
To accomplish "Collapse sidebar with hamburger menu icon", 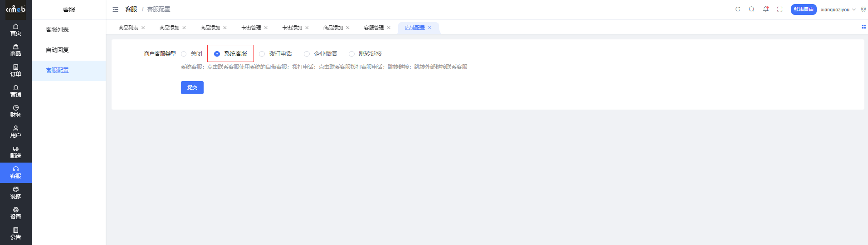I will [115, 10].
